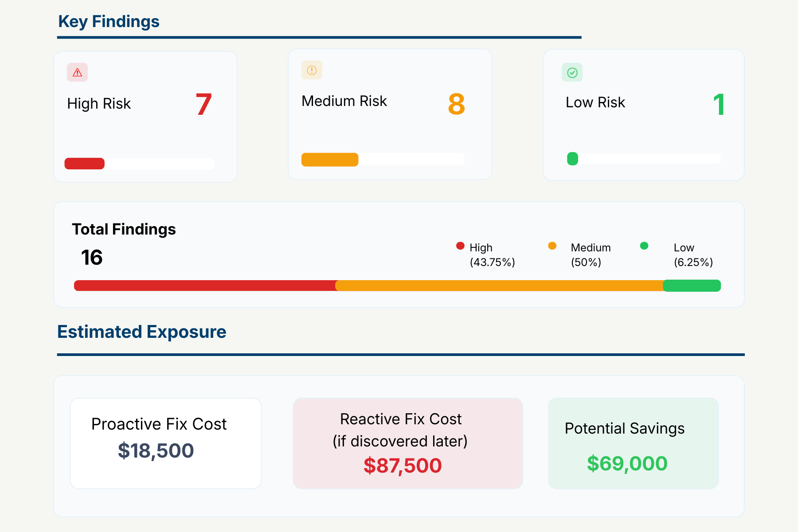Open the Potential Savings card

tap(633, 443)
